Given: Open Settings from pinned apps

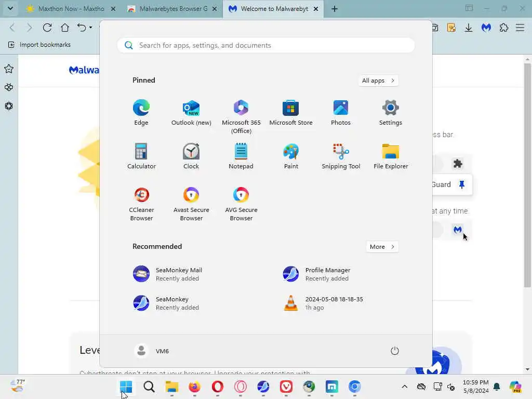Looking at the screenshot, I should [x=391, y=113].
